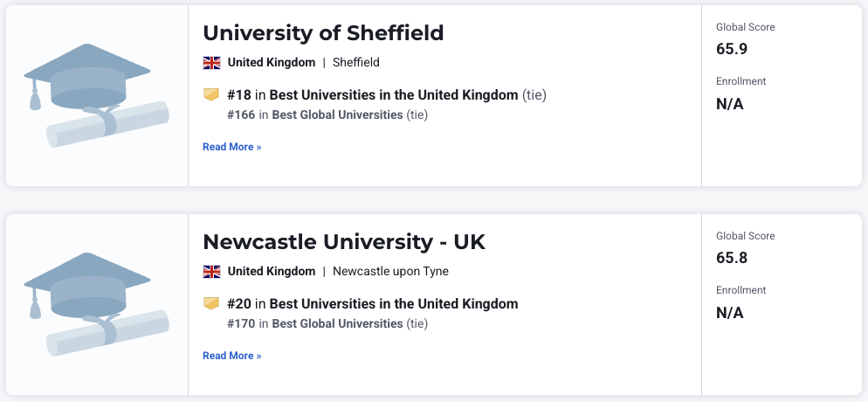The width and height of the screenshot is (868, 402).
Task: Click the United Kingdom country text for Sheffield
Action: pyautogui.click(x=272, y=62)
